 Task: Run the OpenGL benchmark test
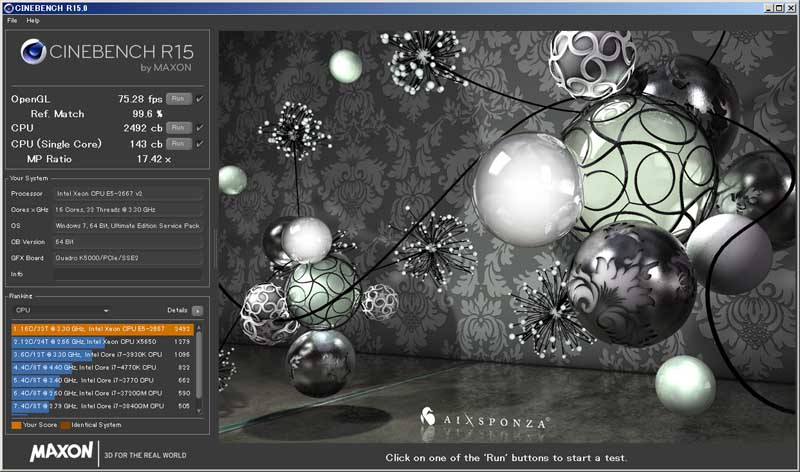[179, 99]
